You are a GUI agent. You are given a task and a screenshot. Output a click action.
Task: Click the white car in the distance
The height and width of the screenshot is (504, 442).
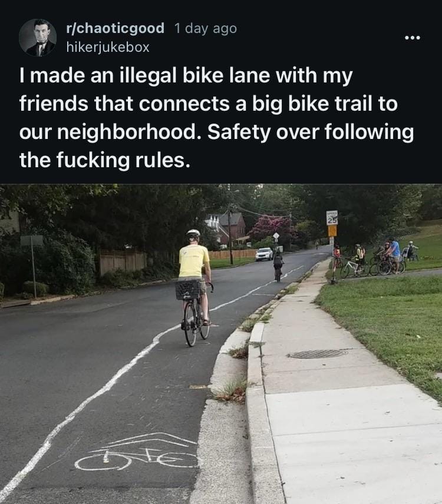click(x=264, y=254)
